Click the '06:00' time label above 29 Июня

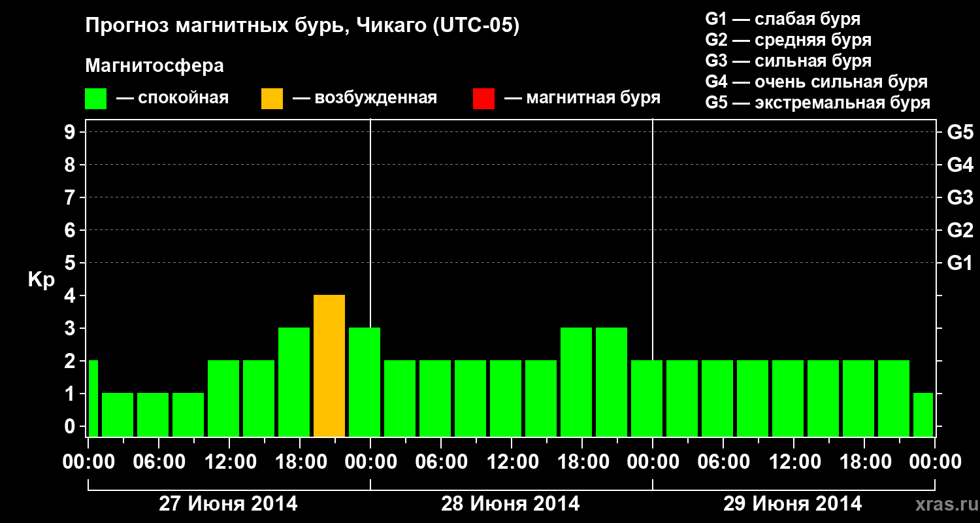[x=723, y=462]
